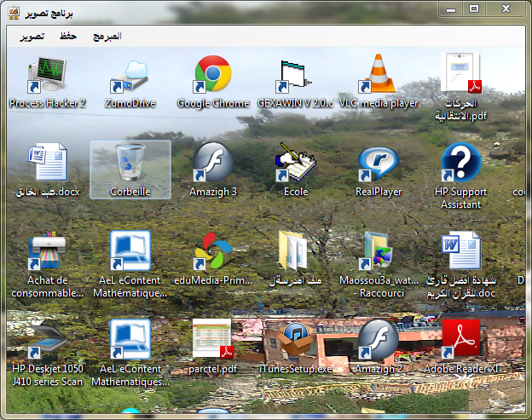Click the Ecole label text
532x420 pixels.
tap(296, 192)
